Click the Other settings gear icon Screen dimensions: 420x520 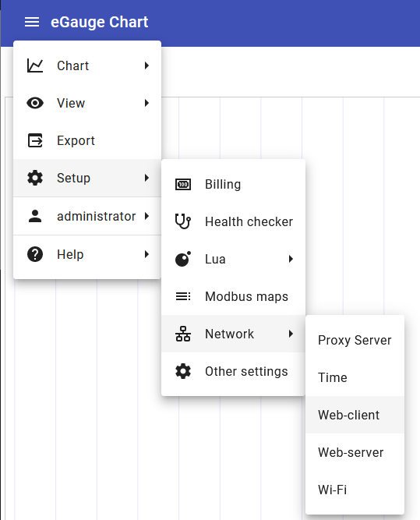(x=183, y=371)
